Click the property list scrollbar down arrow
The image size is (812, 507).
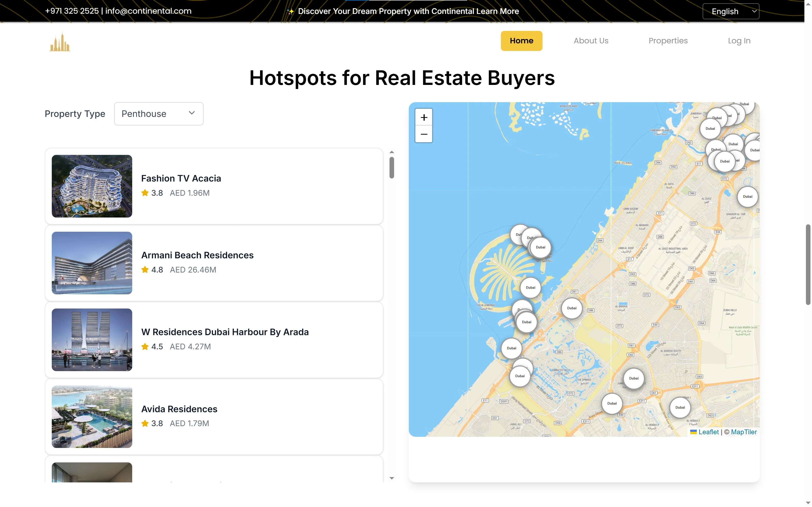392,478
